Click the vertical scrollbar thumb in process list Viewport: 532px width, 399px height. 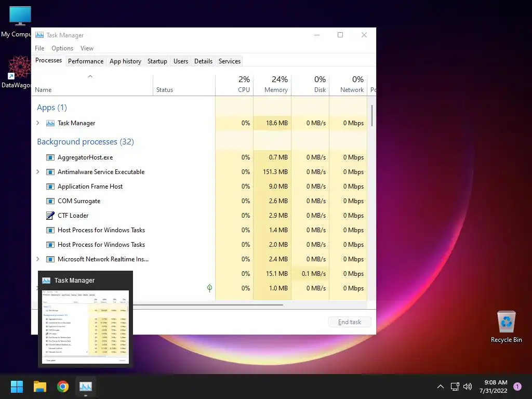(372, 115)
